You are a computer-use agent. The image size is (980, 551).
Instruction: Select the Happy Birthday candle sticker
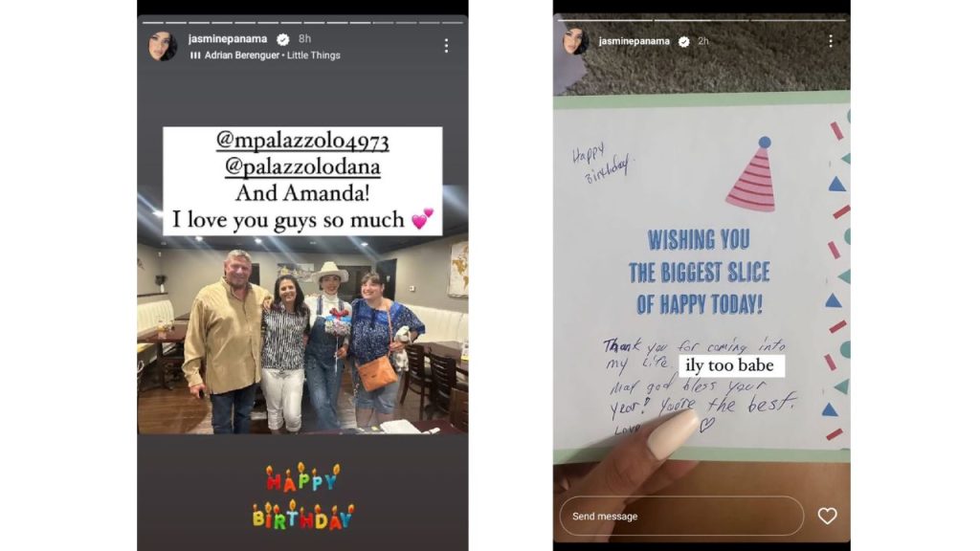pyautogui.click(x=303, y=496)
